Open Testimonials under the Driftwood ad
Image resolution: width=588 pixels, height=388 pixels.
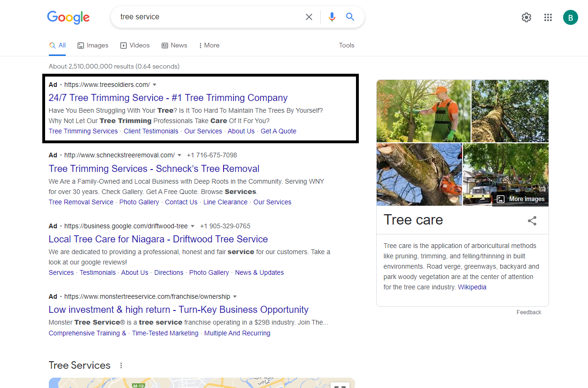tap(98, 272)
